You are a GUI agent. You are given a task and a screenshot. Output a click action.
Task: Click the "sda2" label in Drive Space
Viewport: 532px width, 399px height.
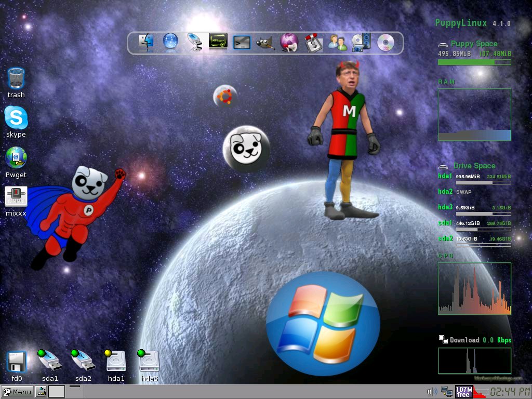(445, 238)
